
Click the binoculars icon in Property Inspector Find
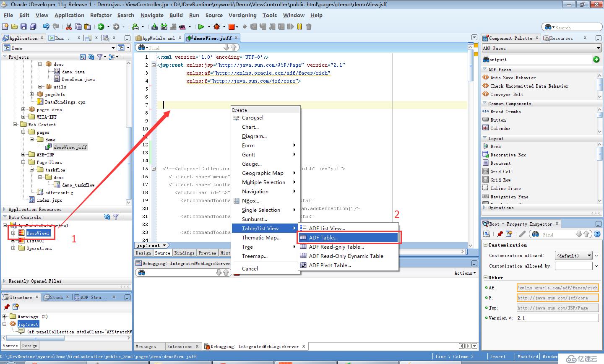536,234
